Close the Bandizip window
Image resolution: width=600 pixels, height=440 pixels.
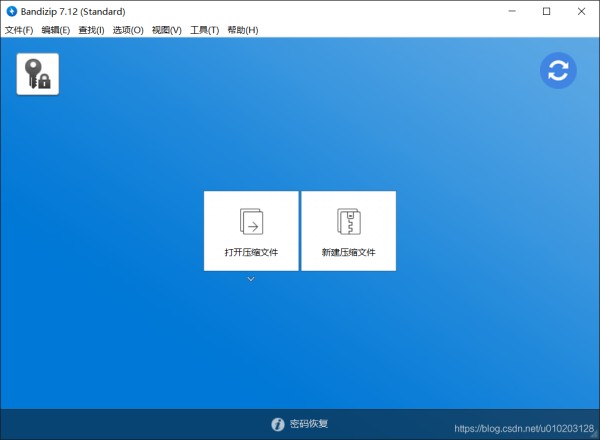coord(581,11)
